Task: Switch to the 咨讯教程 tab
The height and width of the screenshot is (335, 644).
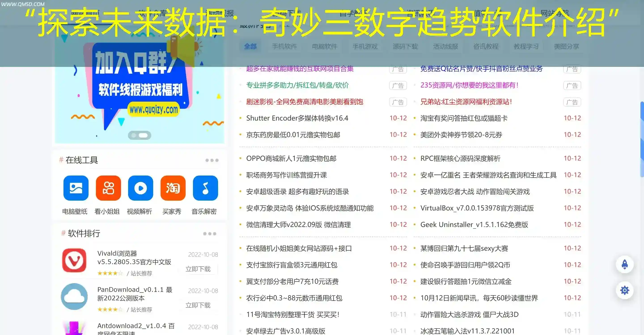Action: tap(486, 47)
